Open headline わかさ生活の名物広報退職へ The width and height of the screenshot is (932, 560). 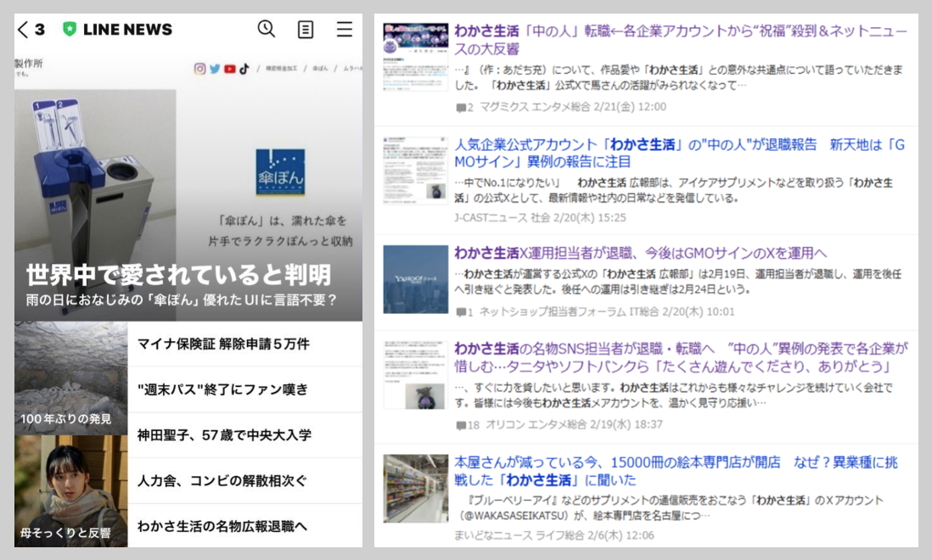(x=222, y=526)
